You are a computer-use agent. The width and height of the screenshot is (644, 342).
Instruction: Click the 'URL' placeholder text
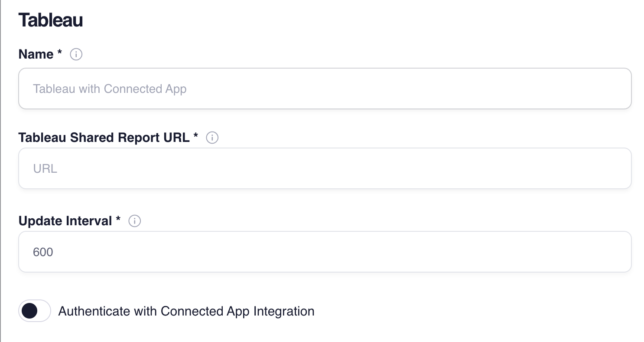[45, 169]
